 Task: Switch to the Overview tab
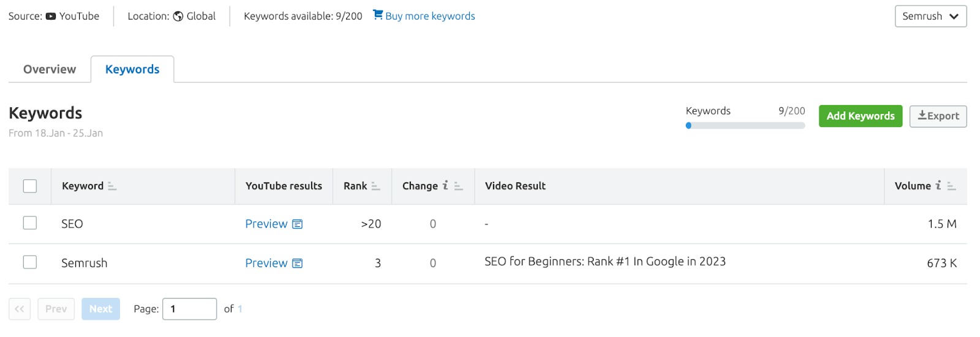pos(50,69)
